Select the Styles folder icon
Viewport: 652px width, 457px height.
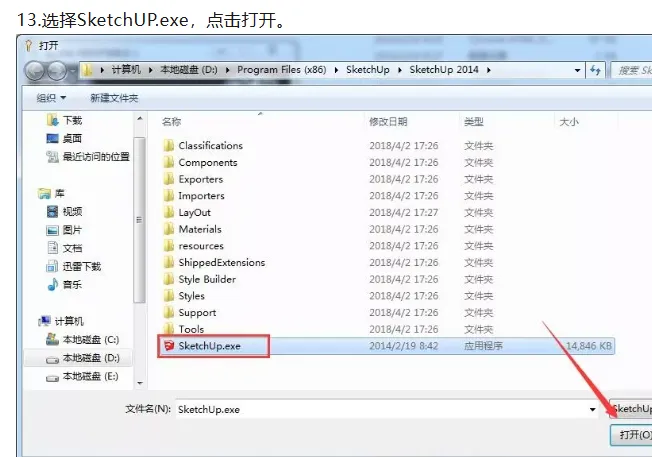[168, 296]
